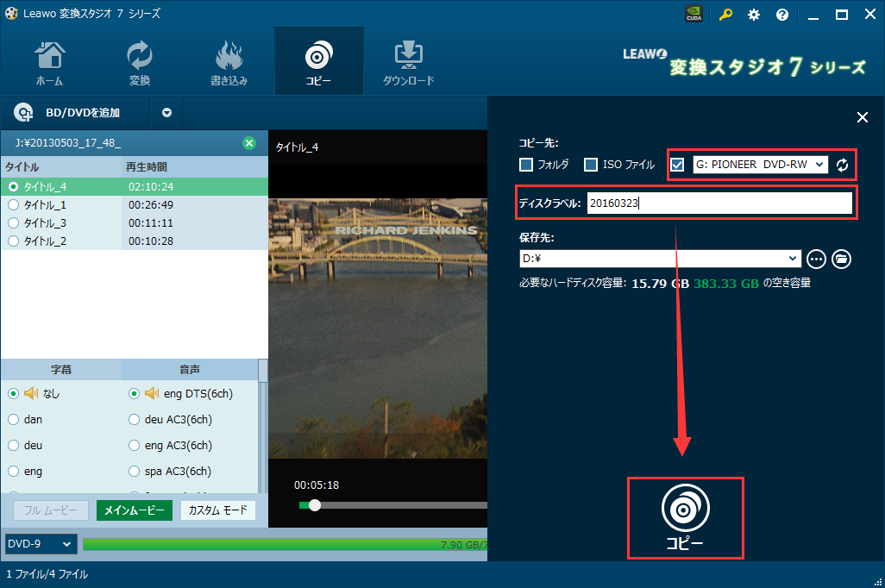Switch to カスタムモード
This screenshot has height=588, width=885.
point(220,510)
